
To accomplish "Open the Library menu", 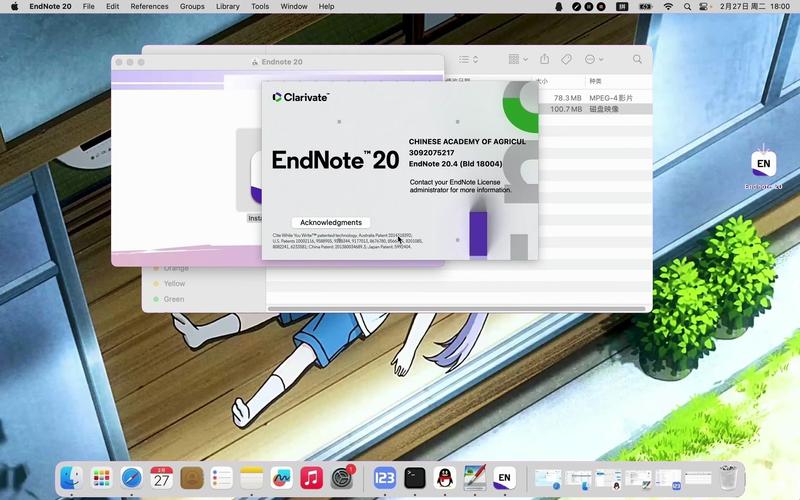I will (x=228, y=7).
